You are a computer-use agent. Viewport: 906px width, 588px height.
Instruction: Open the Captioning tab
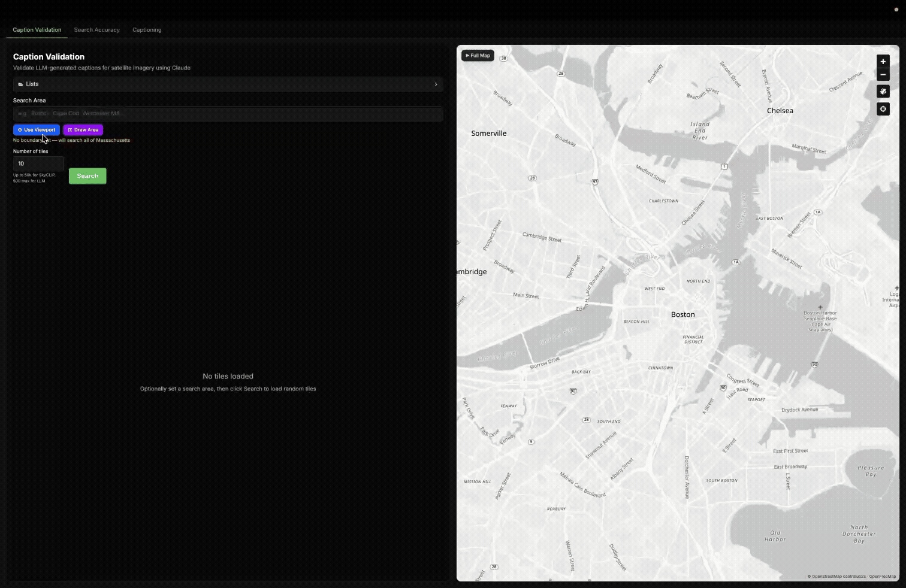click(147, 30)
